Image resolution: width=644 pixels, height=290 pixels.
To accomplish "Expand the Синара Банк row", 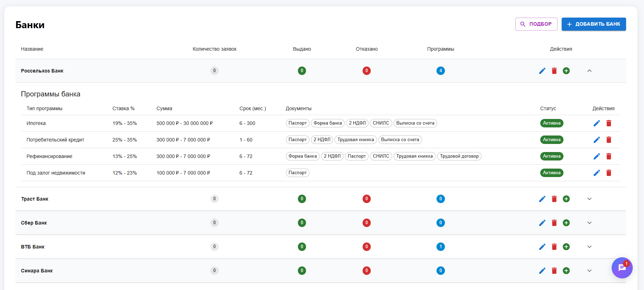I will click(589, 271).
